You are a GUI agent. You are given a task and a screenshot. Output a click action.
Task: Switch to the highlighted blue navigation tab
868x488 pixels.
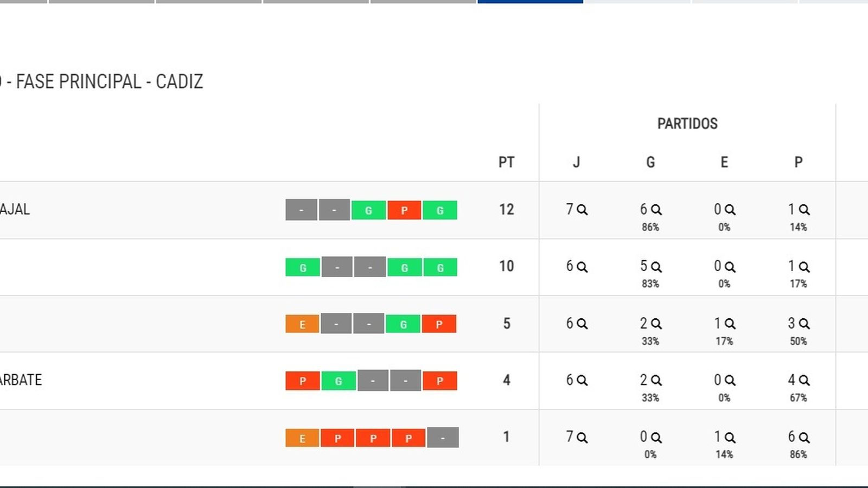pos(529,3)
